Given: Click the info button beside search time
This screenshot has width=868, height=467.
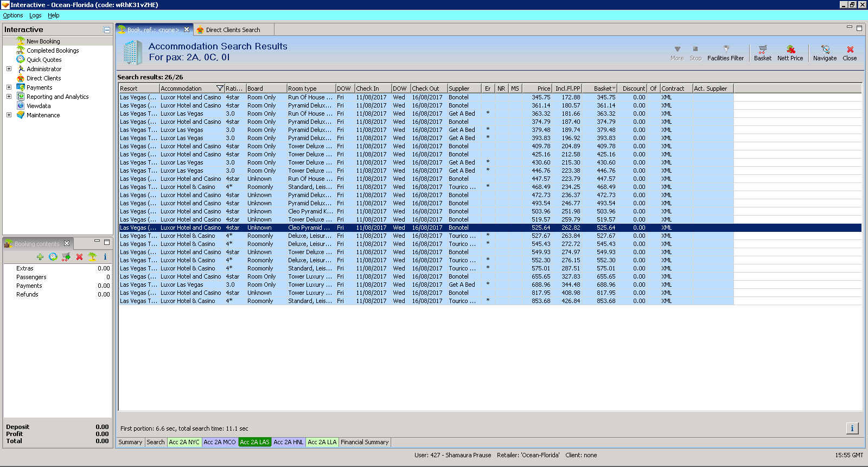Looking at the screenshot, I should coord(852,428).
